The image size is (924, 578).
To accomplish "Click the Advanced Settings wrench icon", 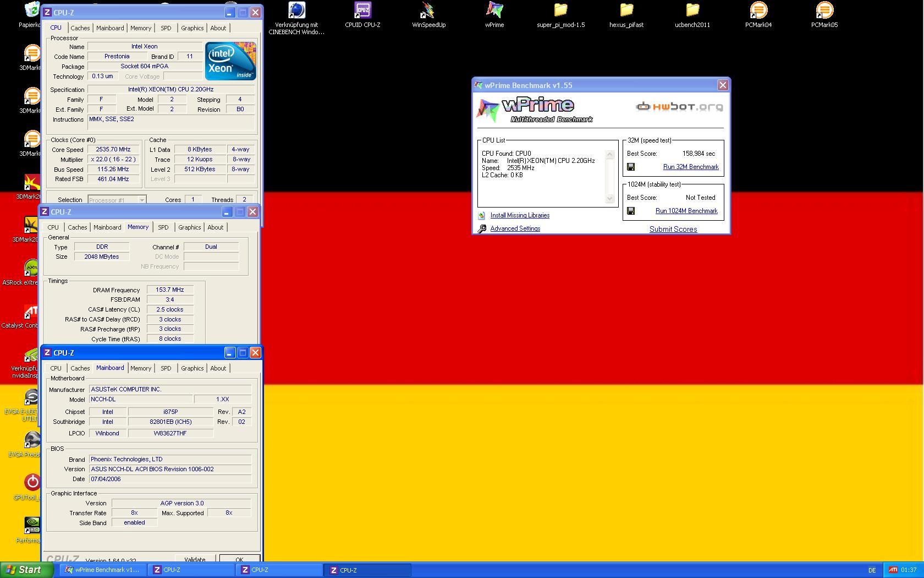I will click(482, 228).
